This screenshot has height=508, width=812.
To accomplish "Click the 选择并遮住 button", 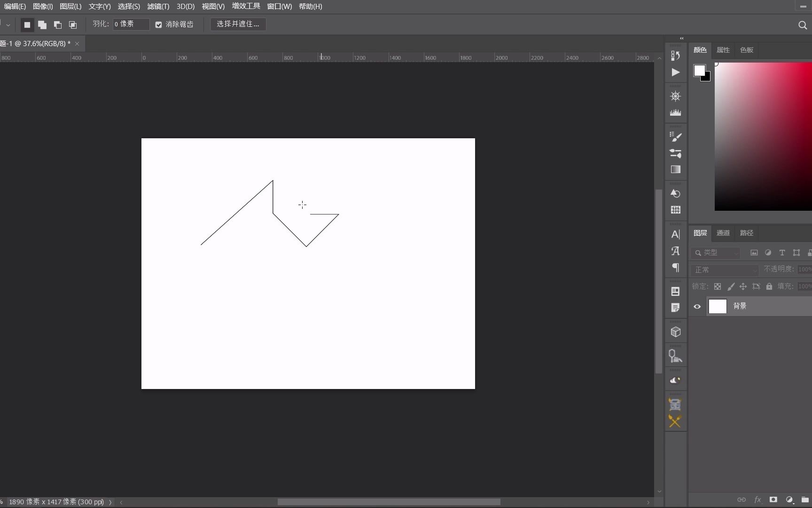I will [x=238, y=24].
